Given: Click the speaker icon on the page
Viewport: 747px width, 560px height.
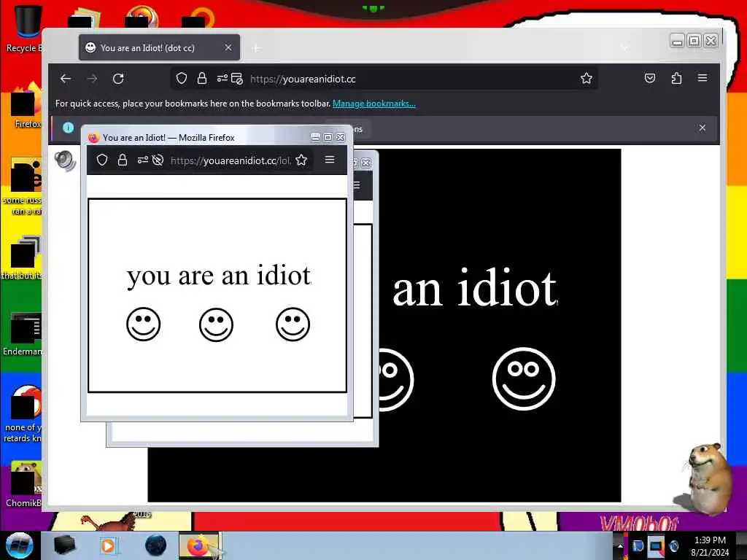Looking at the screenshot, I should [65, 160].
